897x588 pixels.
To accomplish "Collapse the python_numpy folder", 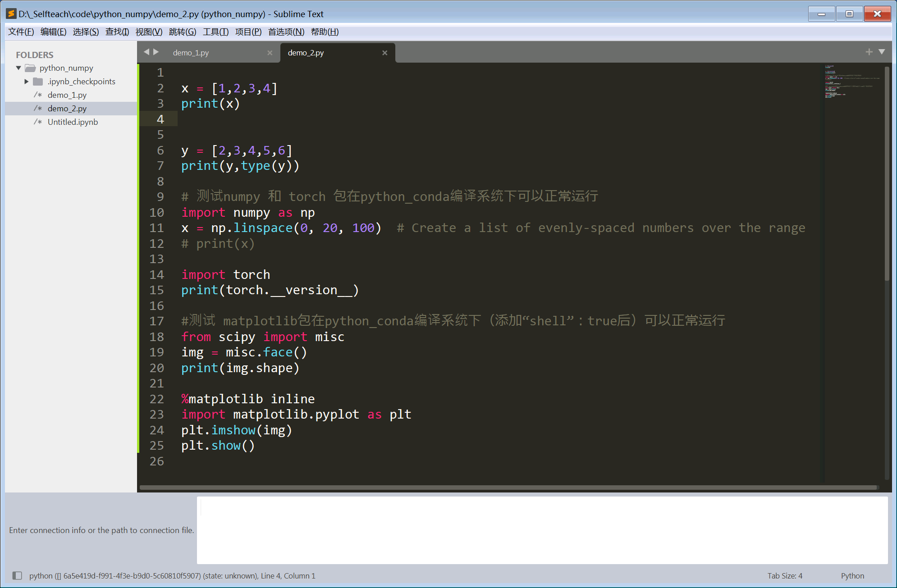I will tap(18, 68).
